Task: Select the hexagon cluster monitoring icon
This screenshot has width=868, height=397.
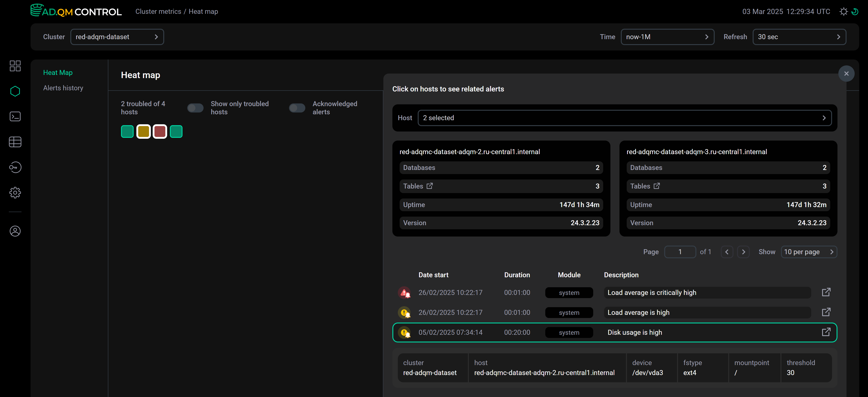Action: coord(15,91)
